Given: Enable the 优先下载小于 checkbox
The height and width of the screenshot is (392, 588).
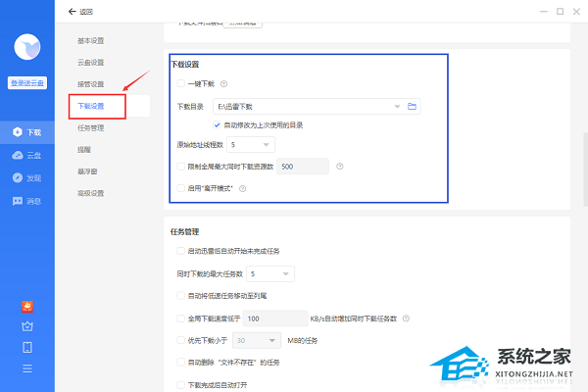Looking at the screenshot, I should pyautogui.click(x=180, y=340).
